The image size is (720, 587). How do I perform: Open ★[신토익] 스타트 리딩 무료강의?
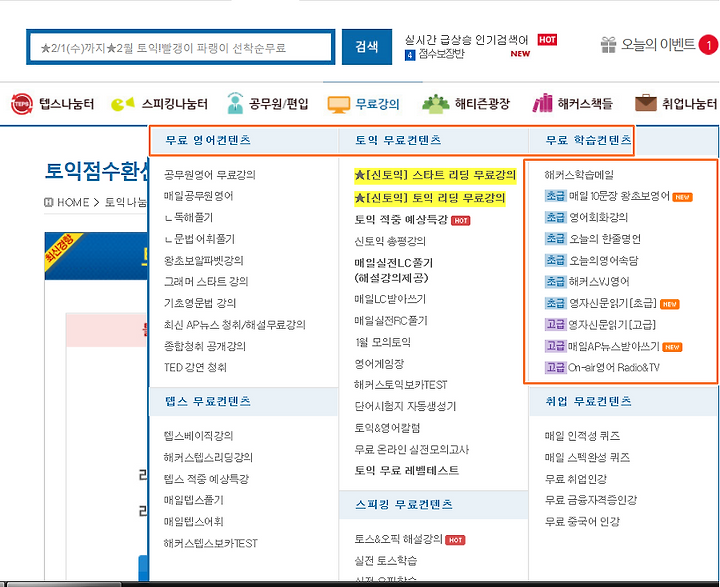tap(435, 175)
